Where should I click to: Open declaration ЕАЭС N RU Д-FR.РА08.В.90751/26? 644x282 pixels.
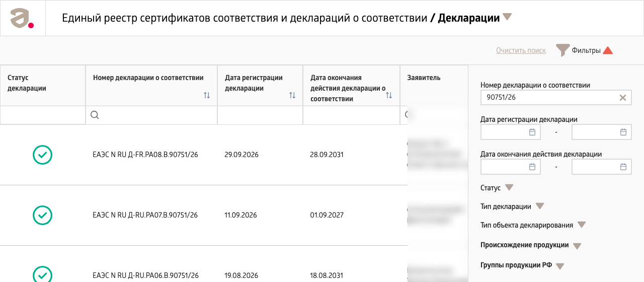pyautogui.click(x=145, y=155)
